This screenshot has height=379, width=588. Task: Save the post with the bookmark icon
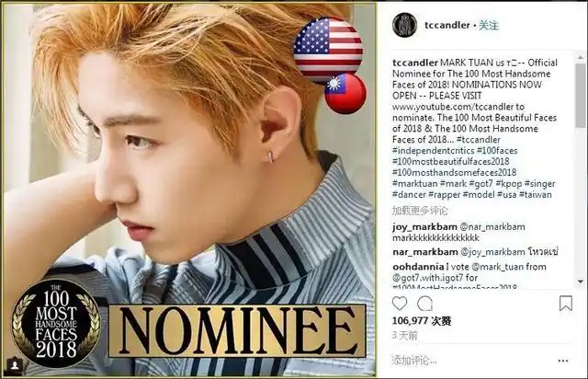coord(566,304)
